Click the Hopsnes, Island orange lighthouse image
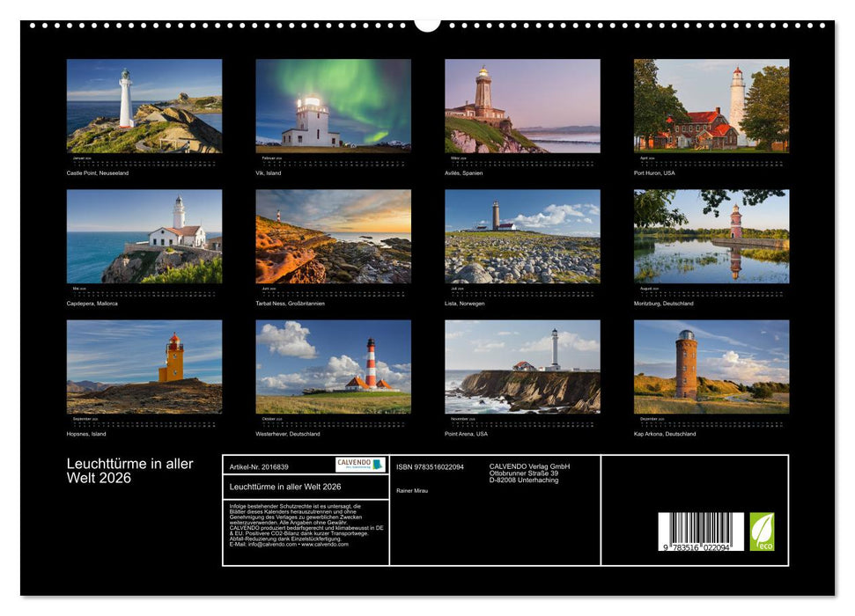 pyautogui.click(x=144, y=366)
